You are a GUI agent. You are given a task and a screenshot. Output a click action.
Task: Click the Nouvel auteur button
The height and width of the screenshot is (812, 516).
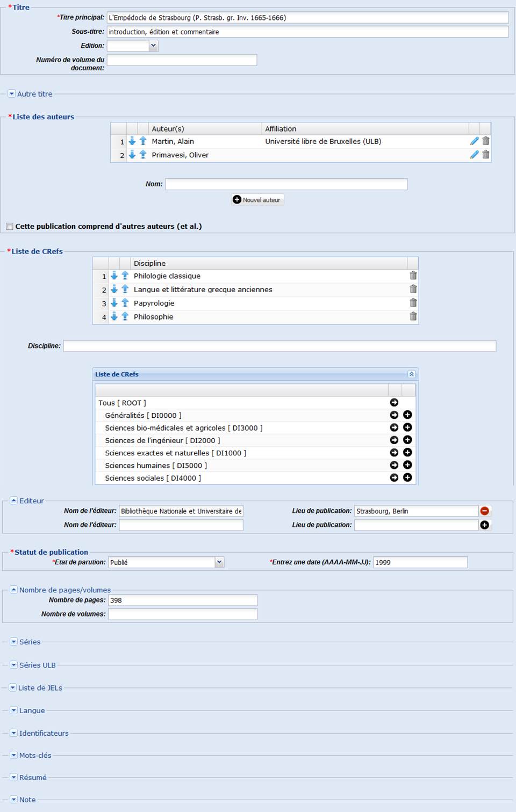tap(257, 199)
